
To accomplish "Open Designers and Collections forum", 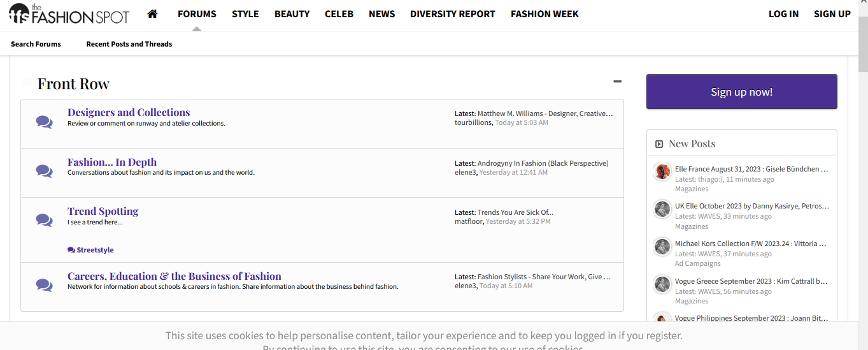I will click(x=129, y=112).
